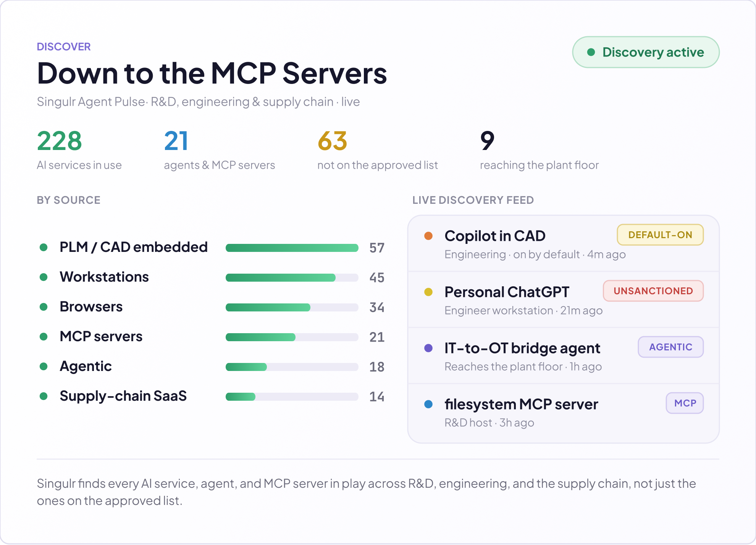Click the Discovery active status pill
The height and width of the screenshot is (545, 756).
(646, 52)
